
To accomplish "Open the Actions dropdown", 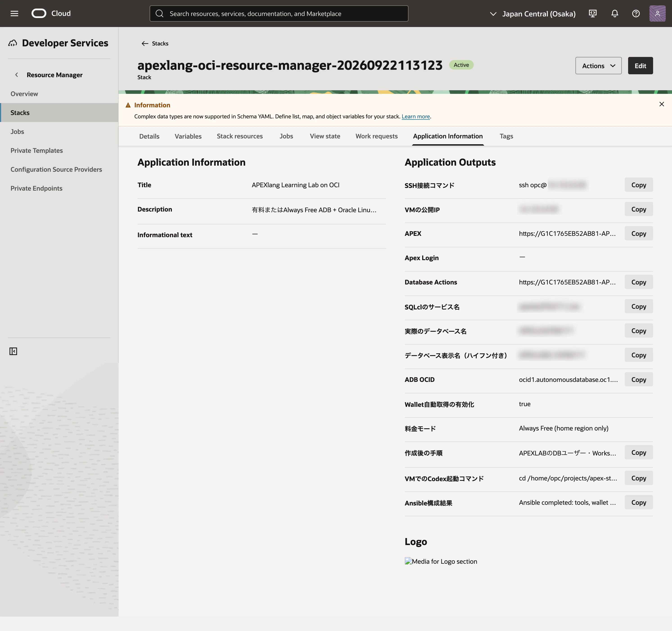I will [x=598, y=65].
